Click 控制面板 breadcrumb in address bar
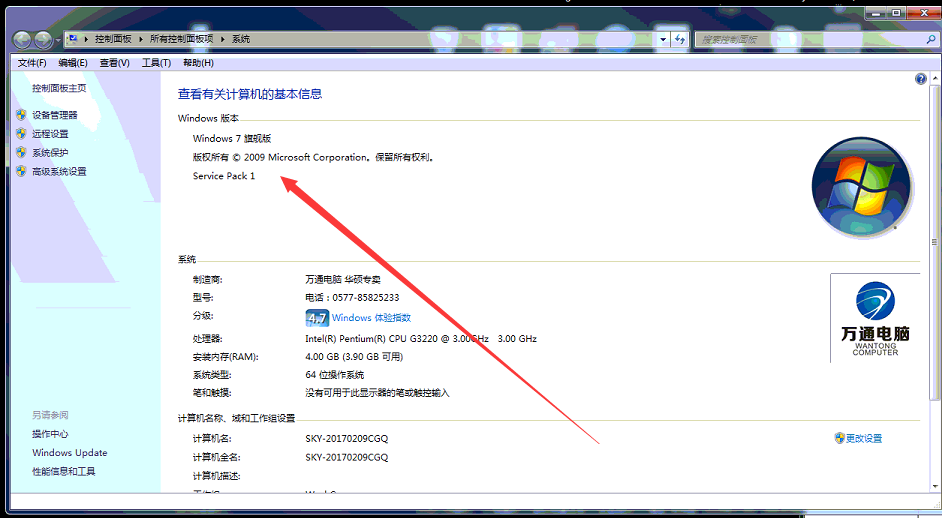Screen dimensions: 942x518 [x=113, y=39]
